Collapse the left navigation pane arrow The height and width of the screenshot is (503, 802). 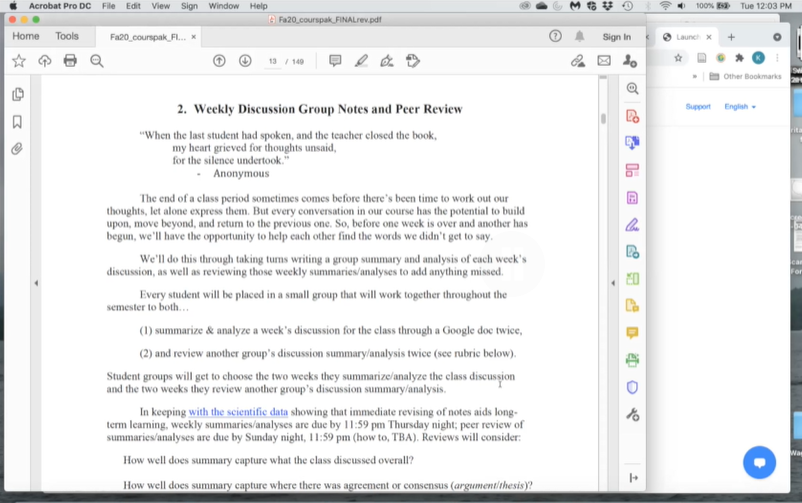click(x=36, y=283)
